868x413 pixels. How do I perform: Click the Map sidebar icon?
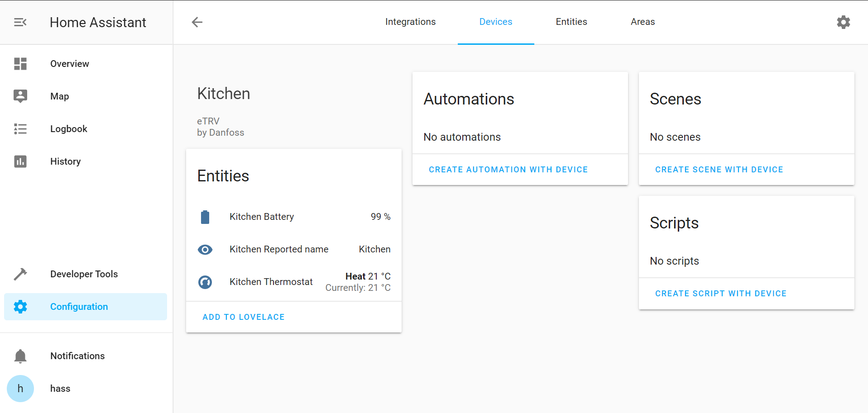(x=20, y=96)
